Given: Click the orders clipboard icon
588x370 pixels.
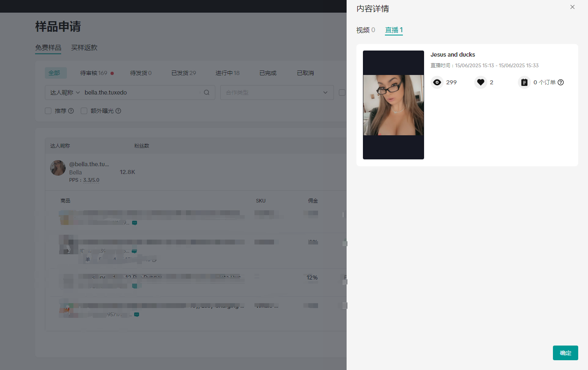Looking at the screenshot, I should point(524,82).
